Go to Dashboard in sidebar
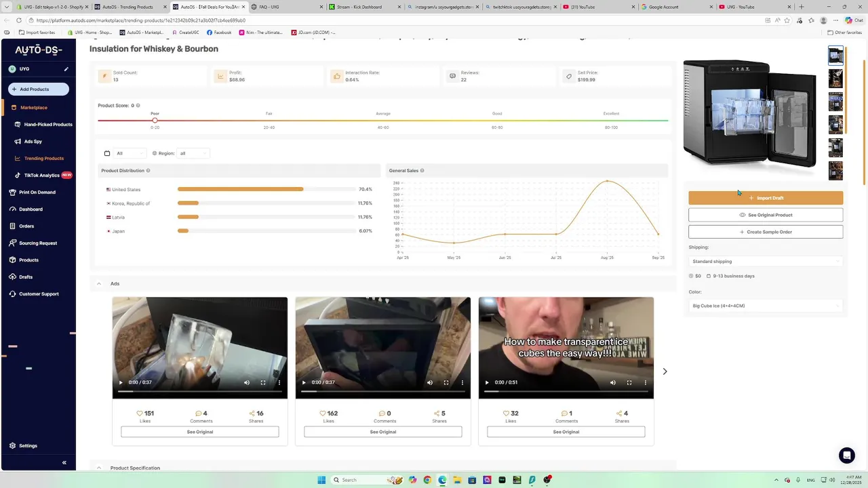 coord(31,209)
